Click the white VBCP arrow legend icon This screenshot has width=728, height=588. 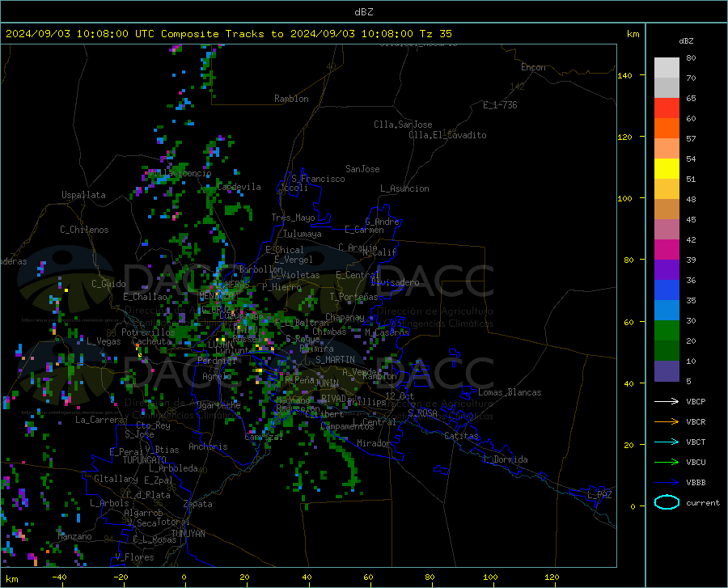(x=667, y=401)
